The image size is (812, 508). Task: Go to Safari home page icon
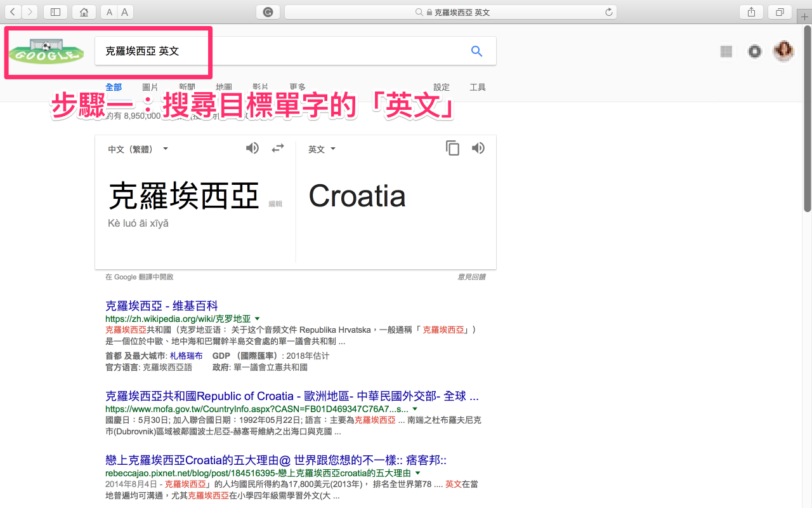84,12
